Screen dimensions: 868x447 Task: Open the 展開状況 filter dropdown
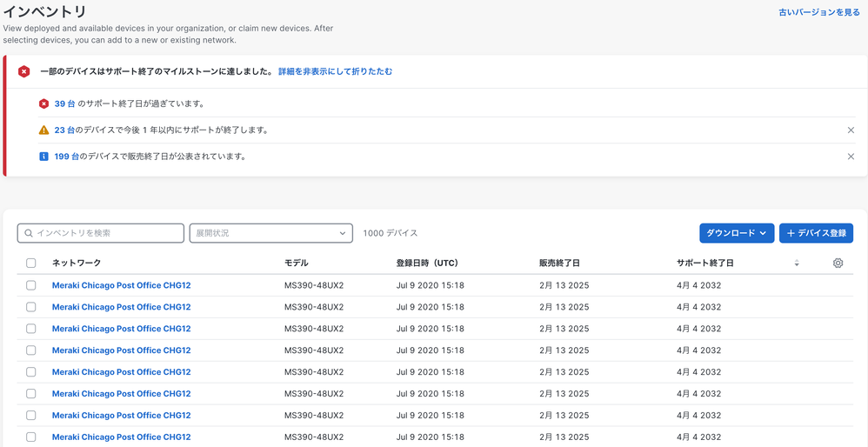[270, 233]
